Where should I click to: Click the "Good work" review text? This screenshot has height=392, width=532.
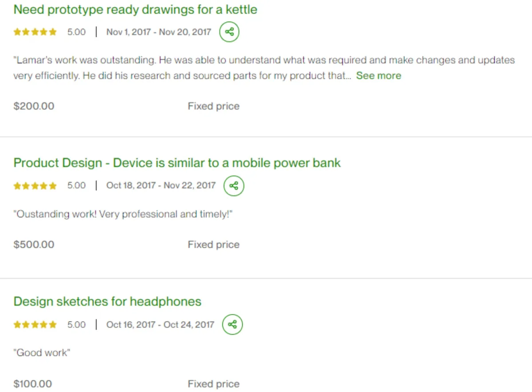coord(42,353)
